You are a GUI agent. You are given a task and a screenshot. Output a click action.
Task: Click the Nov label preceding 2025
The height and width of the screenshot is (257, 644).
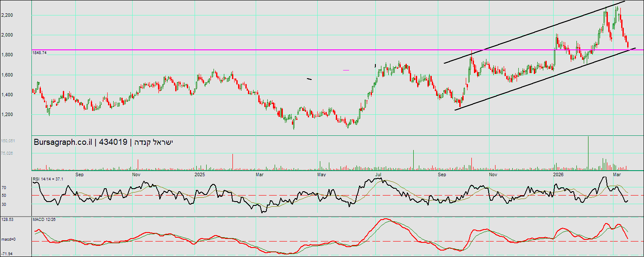coord(136,175)
